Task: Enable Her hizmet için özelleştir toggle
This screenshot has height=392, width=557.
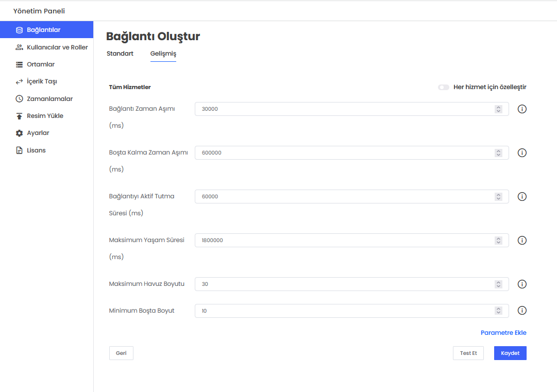Action: 443,87
